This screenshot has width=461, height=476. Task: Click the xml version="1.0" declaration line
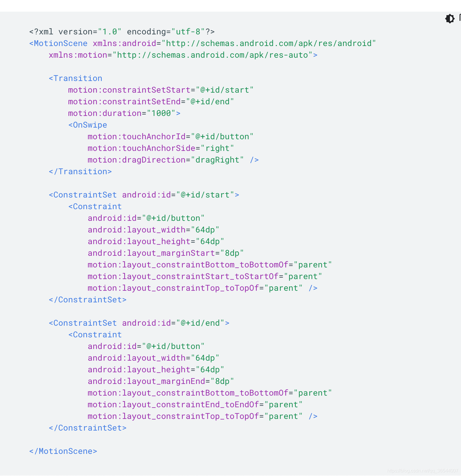coord(122,32)
